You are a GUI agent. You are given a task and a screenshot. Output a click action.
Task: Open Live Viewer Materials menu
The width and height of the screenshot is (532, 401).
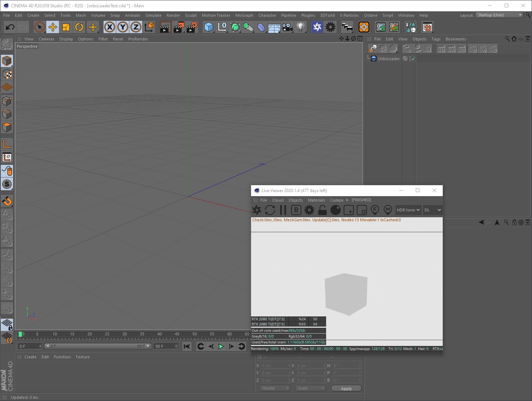click(x=316, y=200)
